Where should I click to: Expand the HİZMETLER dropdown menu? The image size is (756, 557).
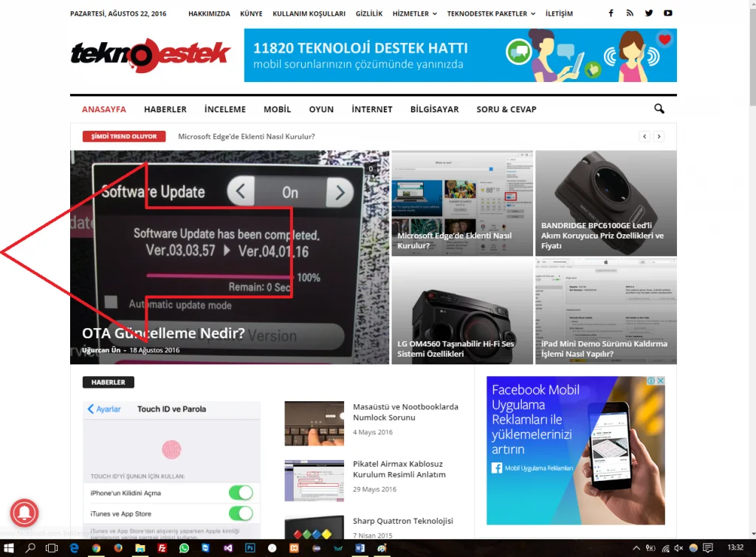tap(415, 14)
